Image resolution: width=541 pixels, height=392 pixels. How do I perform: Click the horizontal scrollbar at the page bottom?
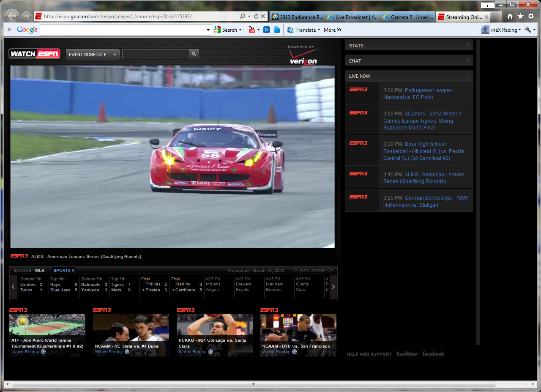(x=254, y=384)
